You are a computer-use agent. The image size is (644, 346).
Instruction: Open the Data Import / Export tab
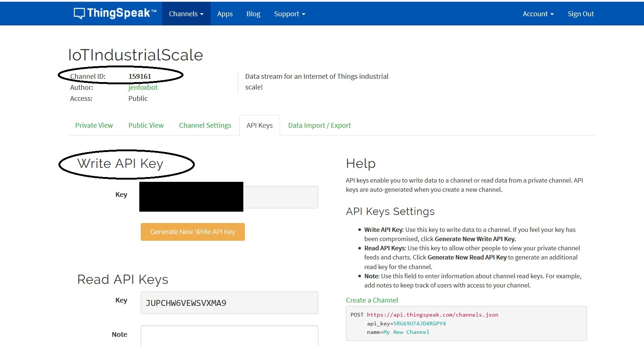click(x=319, y=125)
